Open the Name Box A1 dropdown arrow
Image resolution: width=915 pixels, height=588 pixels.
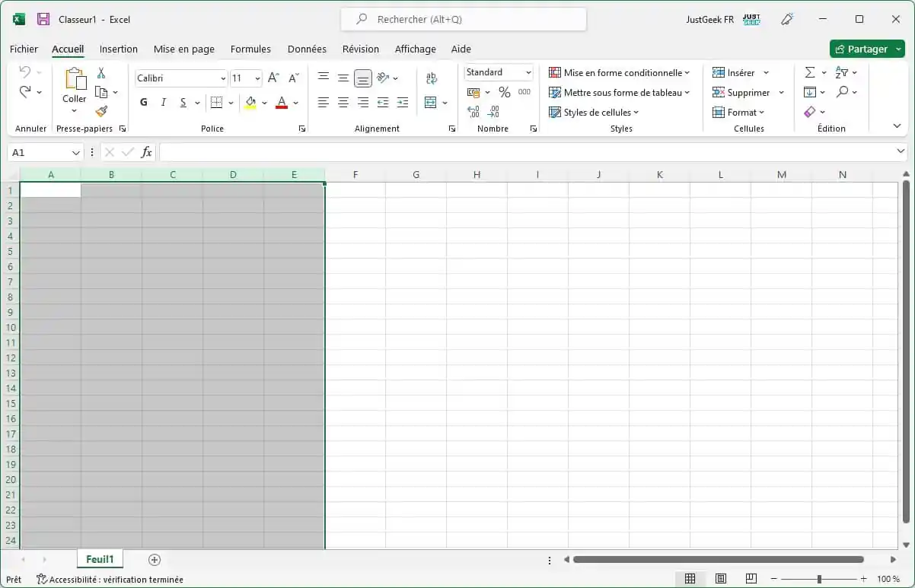[x=75, y=153]
